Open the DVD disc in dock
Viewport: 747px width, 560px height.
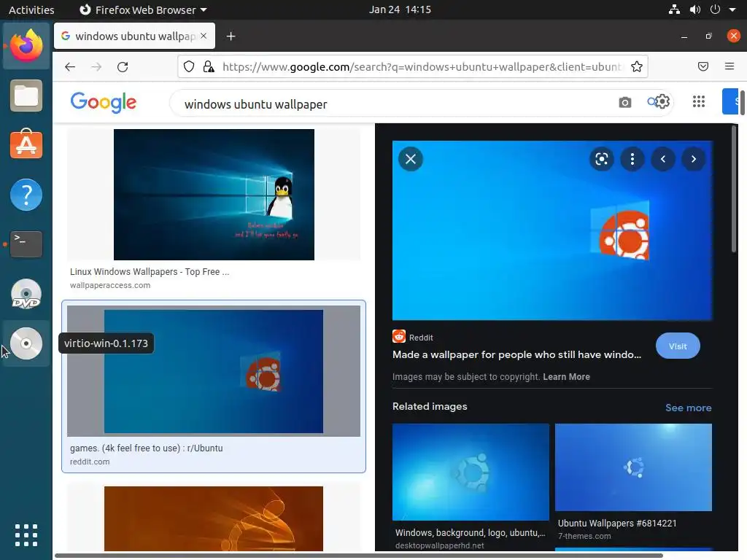(26, 294)
